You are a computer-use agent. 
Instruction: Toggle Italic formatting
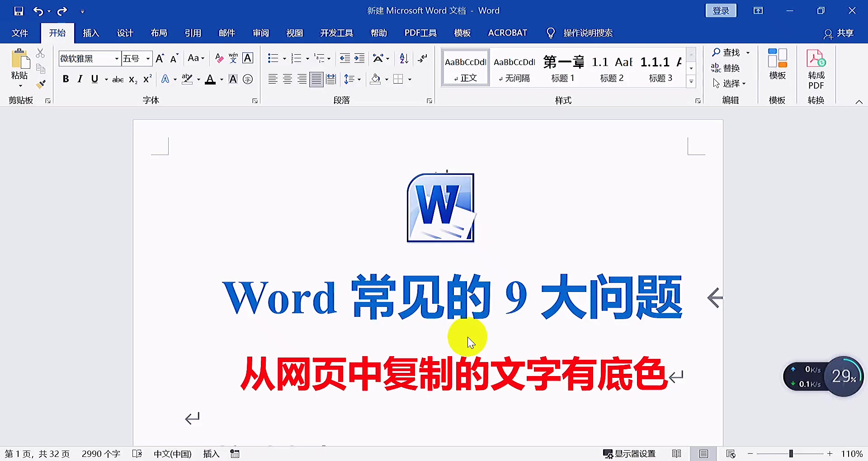coord(80,80)
